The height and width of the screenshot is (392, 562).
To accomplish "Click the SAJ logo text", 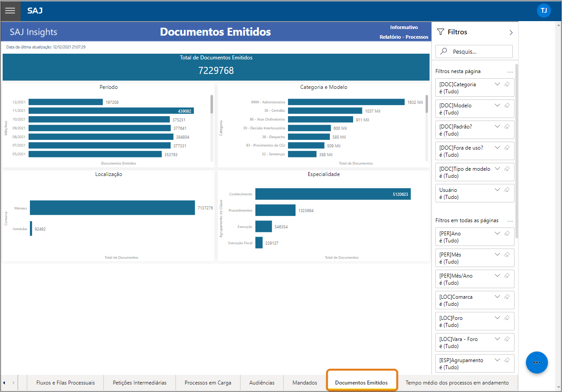I will click(35, 11).
